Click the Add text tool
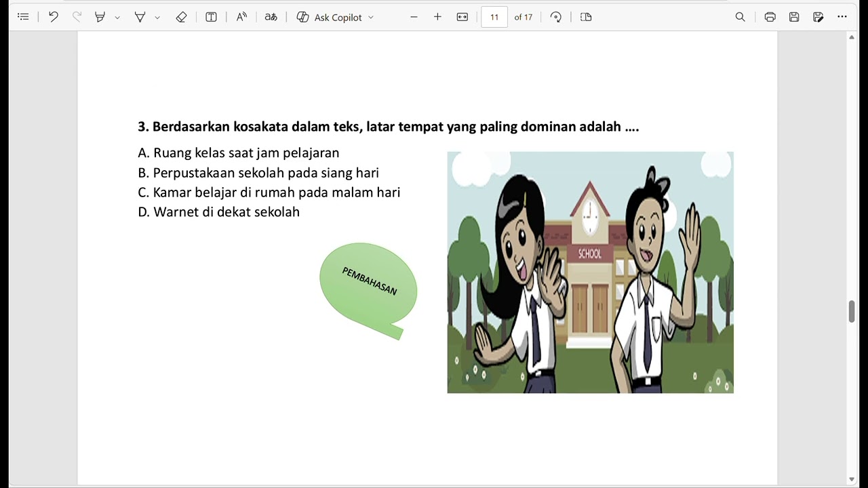Screen dimensions: 868x488 point(211,17)
